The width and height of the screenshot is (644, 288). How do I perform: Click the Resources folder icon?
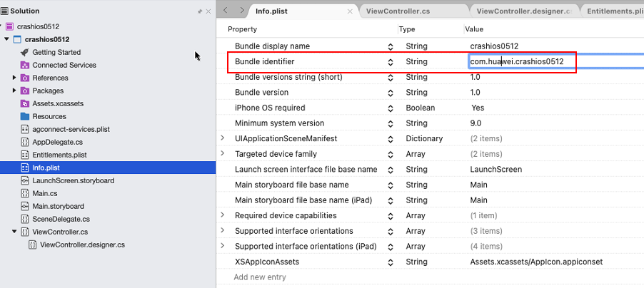tap(25, 116)
